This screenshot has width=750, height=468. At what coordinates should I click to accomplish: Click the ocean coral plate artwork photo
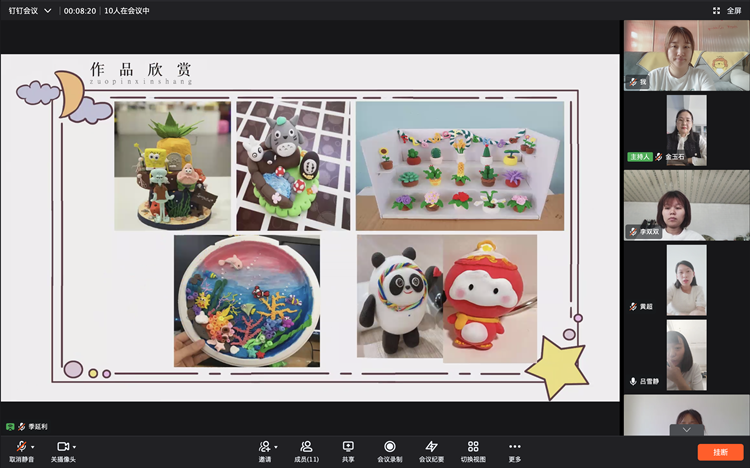247,301
